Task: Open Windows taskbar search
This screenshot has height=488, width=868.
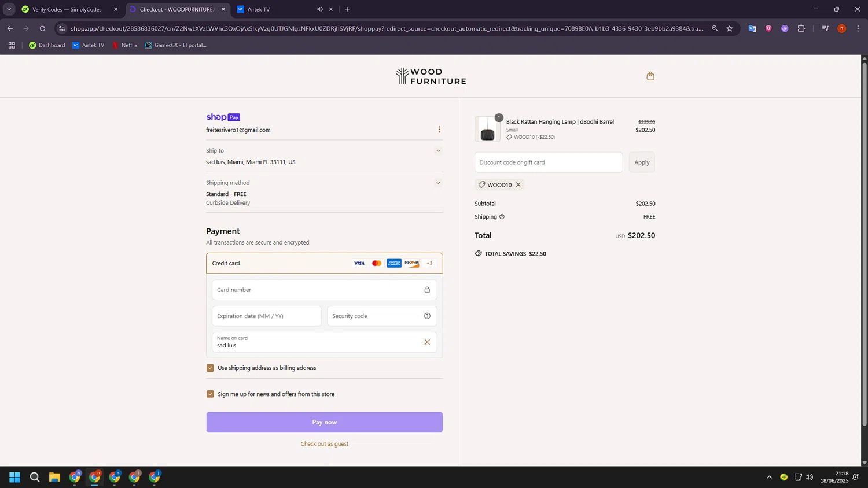Action: click(35, 477)
